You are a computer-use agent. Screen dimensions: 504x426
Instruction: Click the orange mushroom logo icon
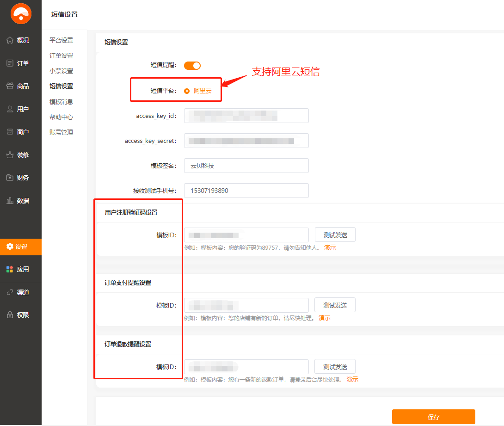pos(21,14)
